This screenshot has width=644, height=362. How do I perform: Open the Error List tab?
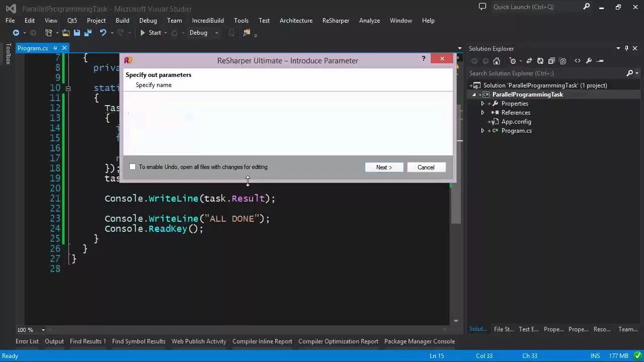point(27,341)
